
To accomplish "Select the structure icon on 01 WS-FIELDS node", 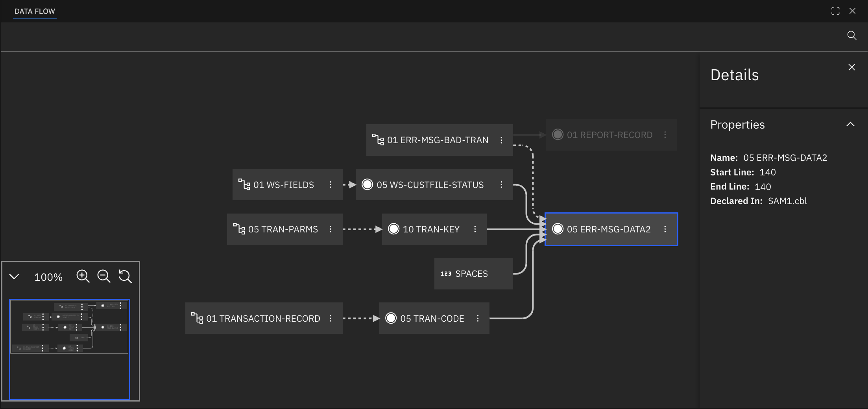I will pos(244,184).
